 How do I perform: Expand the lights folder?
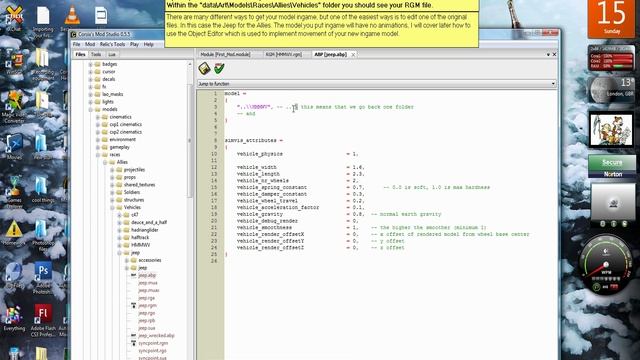[90, 102]
